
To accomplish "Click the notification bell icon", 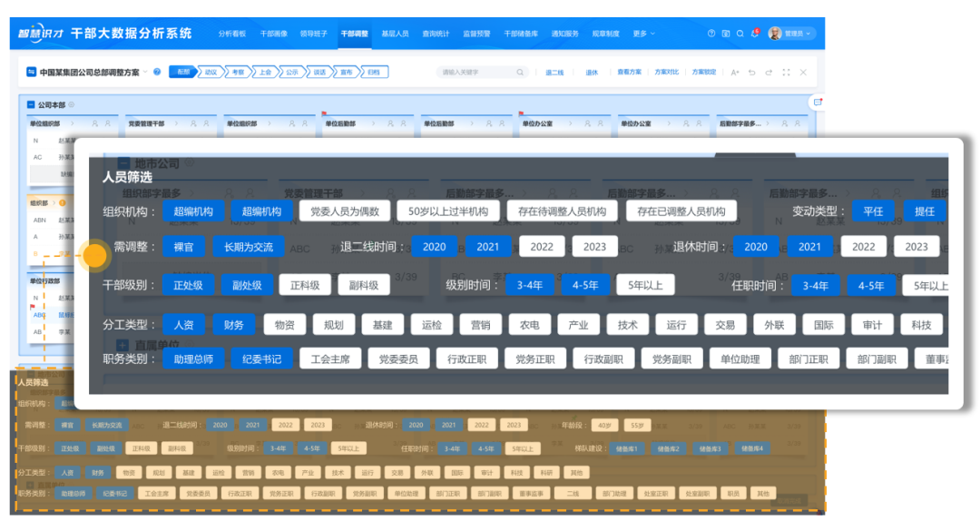I will click(754, 34).
